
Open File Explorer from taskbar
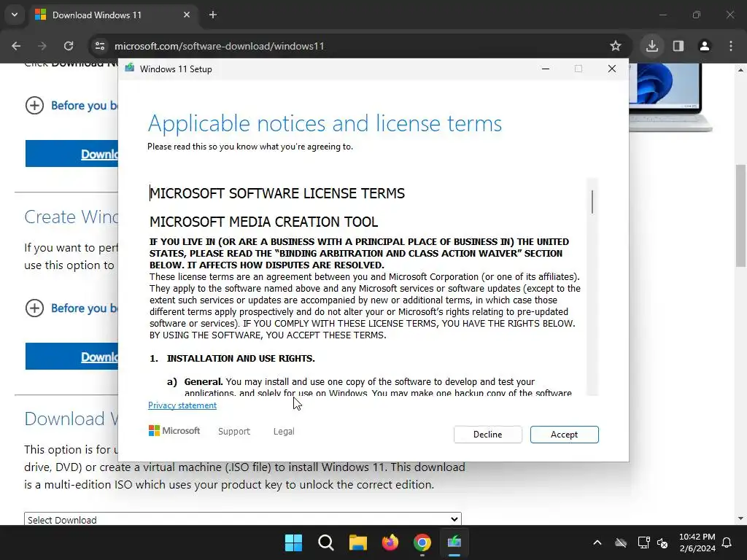coord(357,542)
